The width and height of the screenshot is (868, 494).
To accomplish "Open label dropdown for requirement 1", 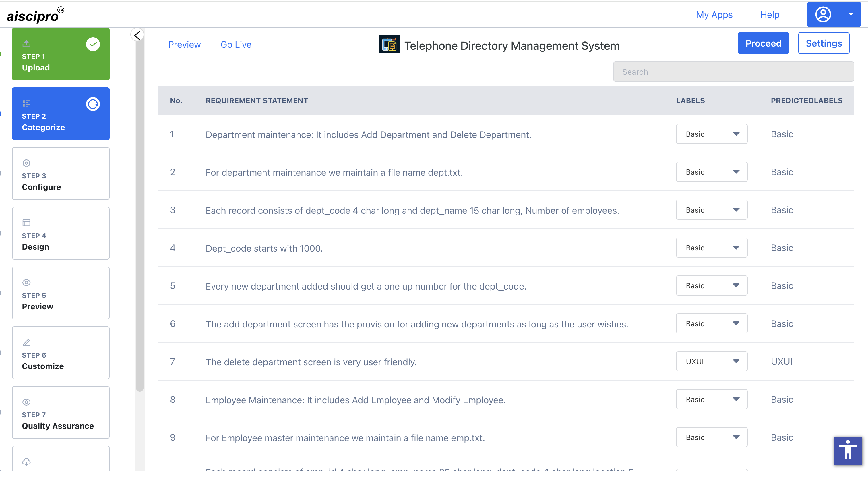I will [x=712, y=134].
